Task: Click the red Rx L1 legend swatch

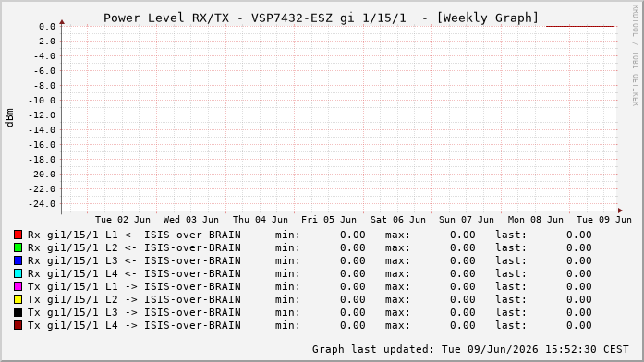Action: pyautogui.click(x=18, y=235)
